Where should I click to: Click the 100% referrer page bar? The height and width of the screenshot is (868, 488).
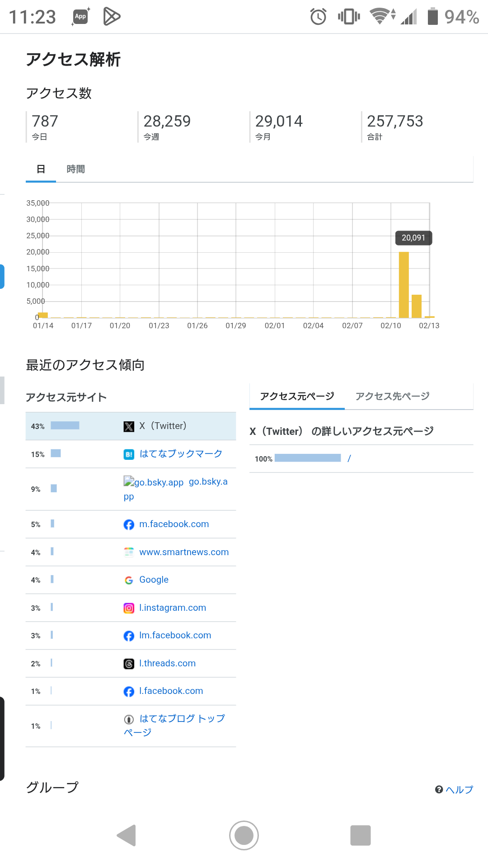(308, 458)
